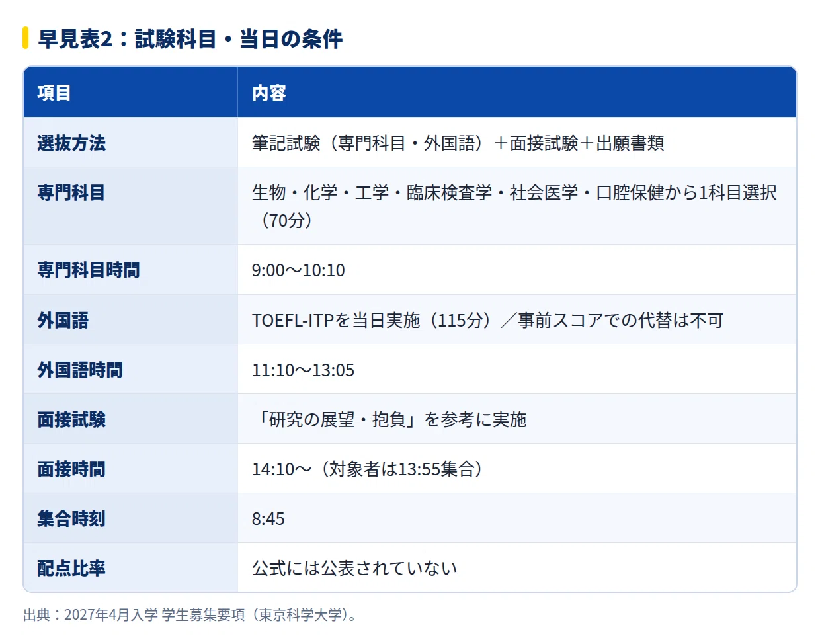Click the cell 「研究の展望・抱負」を参考に実施

[x=517, y=419]
